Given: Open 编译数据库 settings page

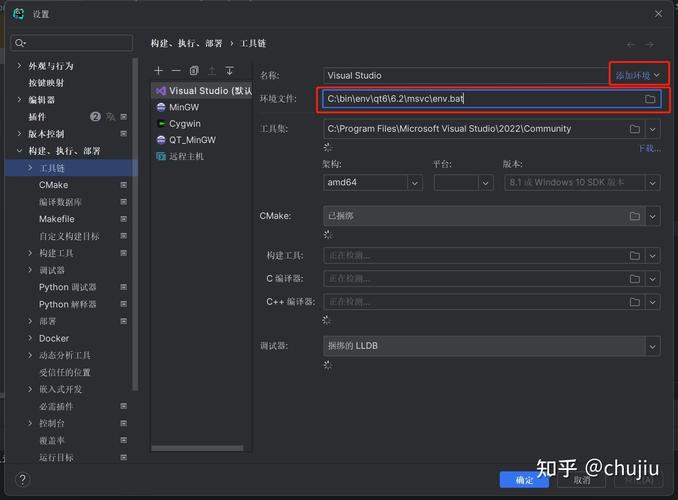Looking at the screenshot, I should pos(61,202).
